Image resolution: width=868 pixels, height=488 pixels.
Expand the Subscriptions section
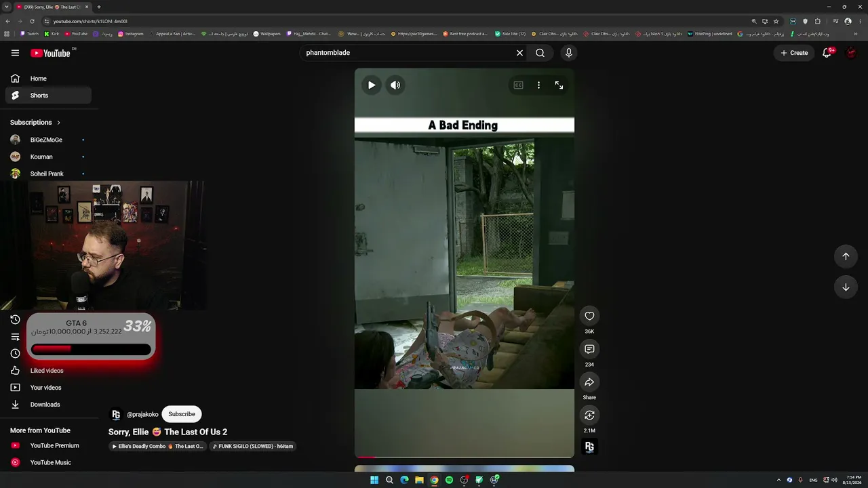click(35, 123)
